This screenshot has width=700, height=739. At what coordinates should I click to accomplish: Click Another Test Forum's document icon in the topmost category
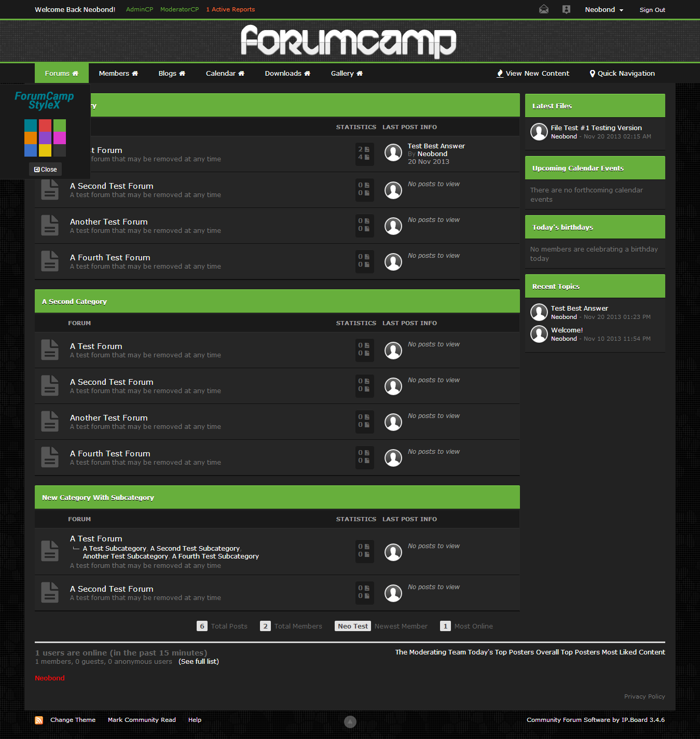[50, 225]
